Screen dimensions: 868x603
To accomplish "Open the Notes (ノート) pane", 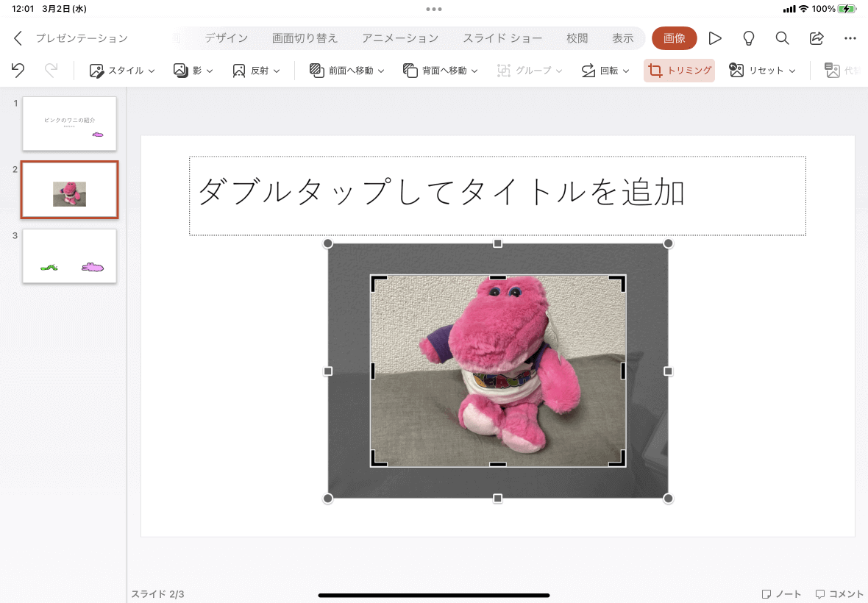I will [781, 593].
